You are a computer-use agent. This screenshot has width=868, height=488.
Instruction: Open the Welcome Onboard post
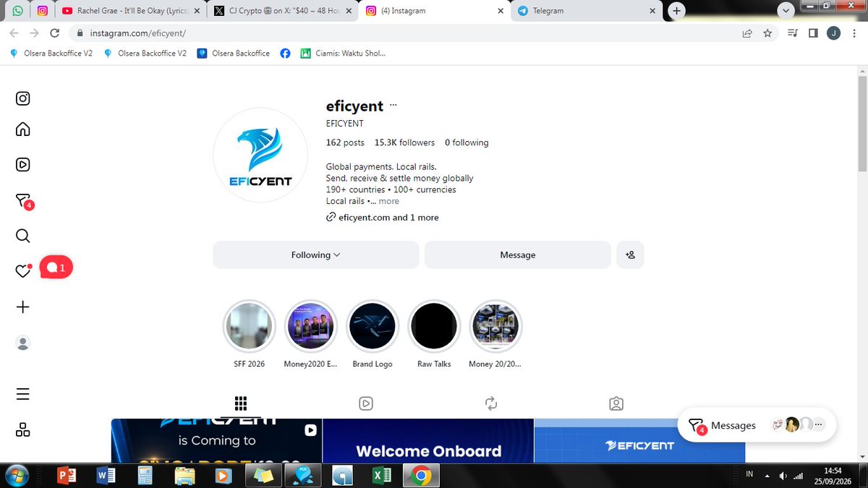(428, 441)
